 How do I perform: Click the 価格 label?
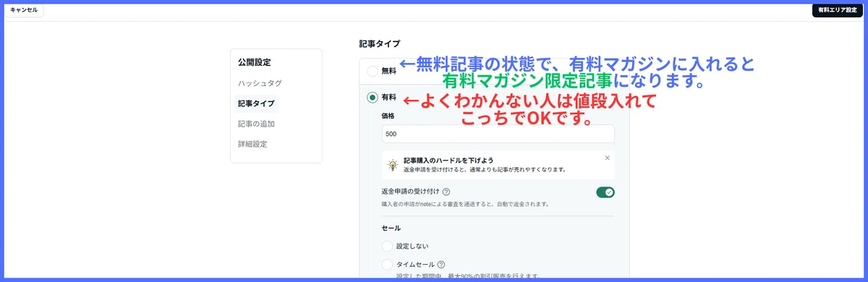pos(388,116)
